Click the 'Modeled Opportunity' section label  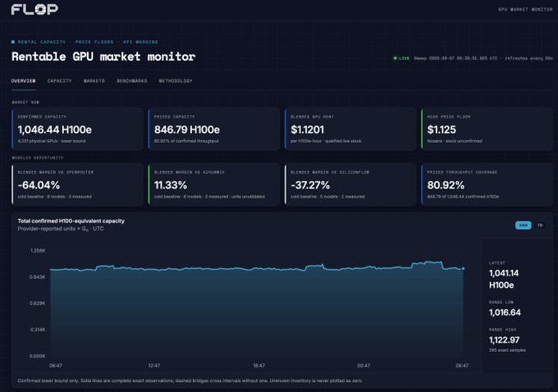(x=38, y=157)
